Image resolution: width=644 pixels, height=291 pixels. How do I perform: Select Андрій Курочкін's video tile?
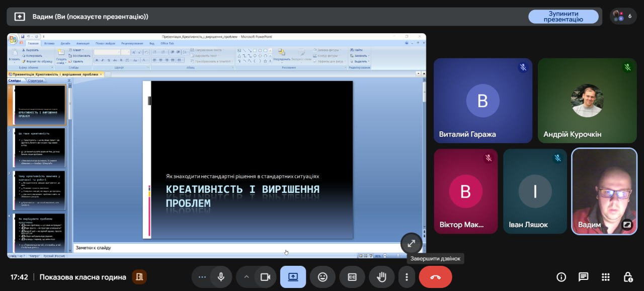(587, 101)
